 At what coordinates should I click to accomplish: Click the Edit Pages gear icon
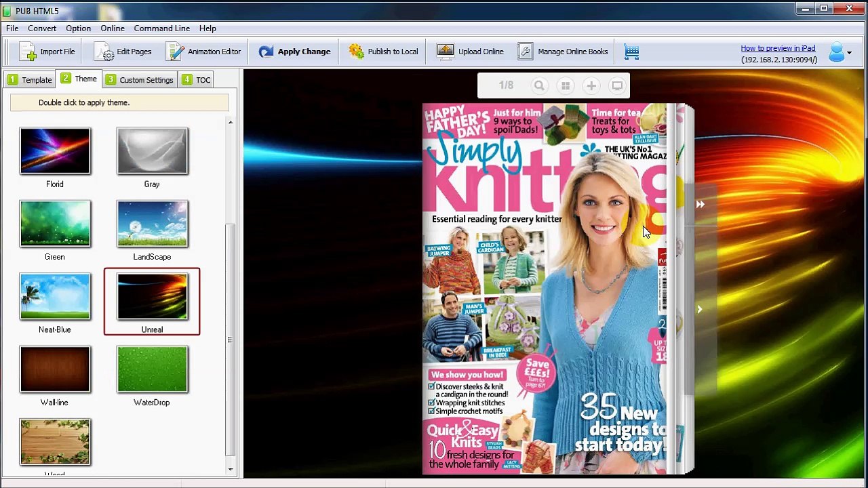104,52
